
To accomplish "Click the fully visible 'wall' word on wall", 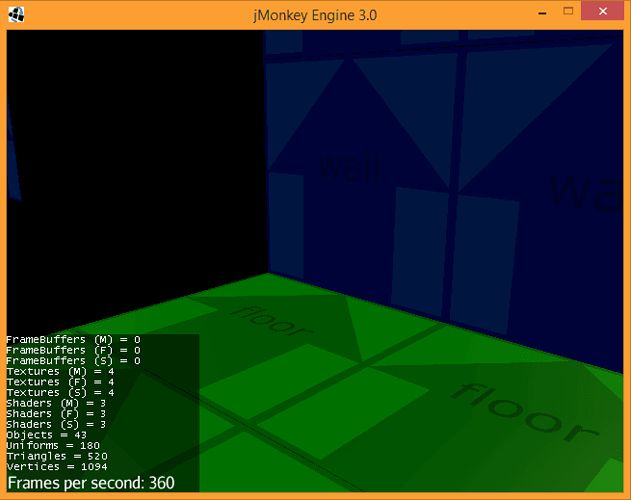I will pos(349,167).
